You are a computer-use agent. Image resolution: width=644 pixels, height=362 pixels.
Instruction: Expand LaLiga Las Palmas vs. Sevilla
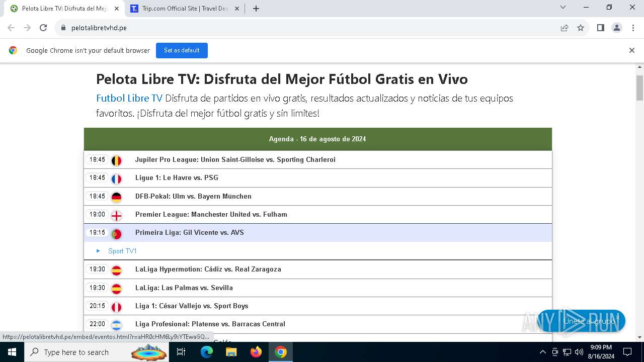tap(317, 288)
